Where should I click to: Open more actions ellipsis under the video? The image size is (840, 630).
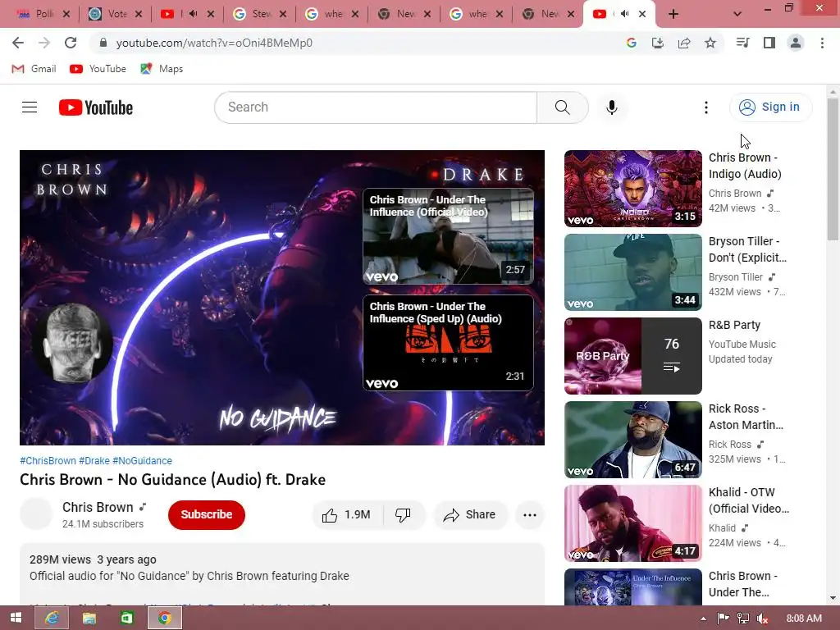530,515
